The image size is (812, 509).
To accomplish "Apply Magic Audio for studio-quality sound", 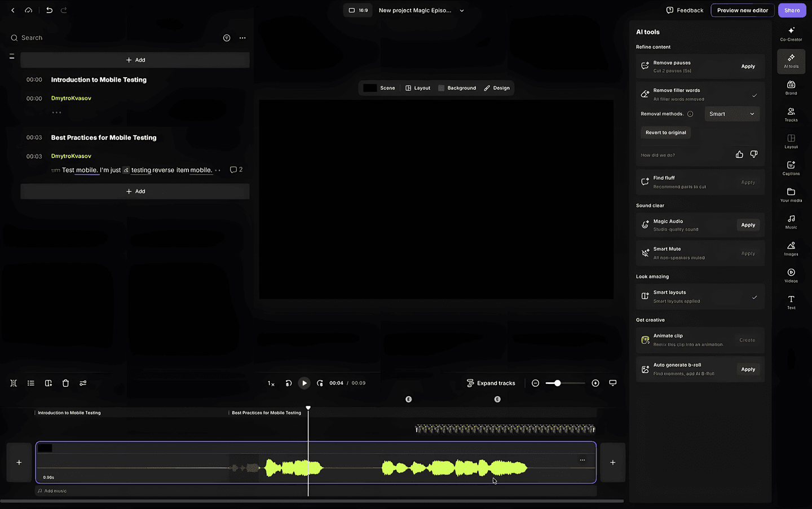I will pos(748,224).
